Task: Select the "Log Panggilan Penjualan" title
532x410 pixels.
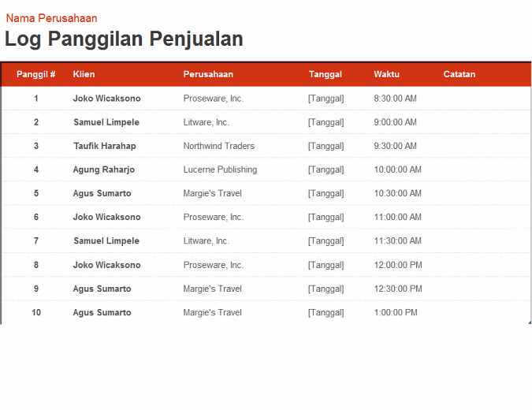Action: click(124, 39)
